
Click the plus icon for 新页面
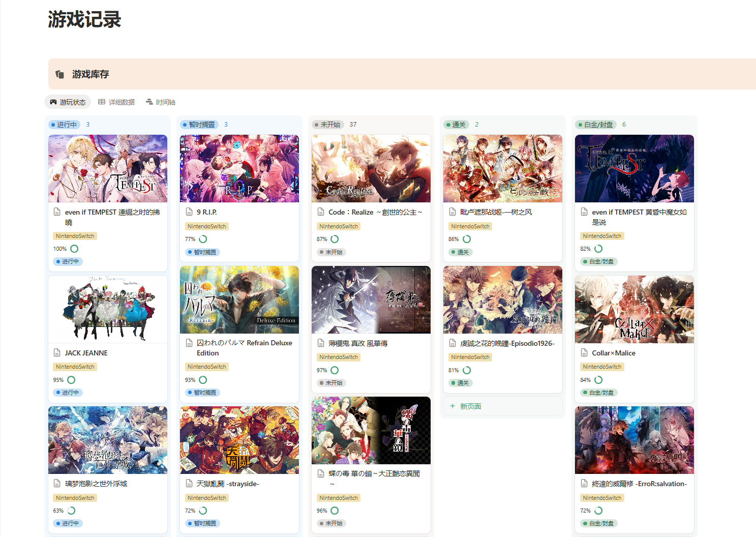[452, 406]
